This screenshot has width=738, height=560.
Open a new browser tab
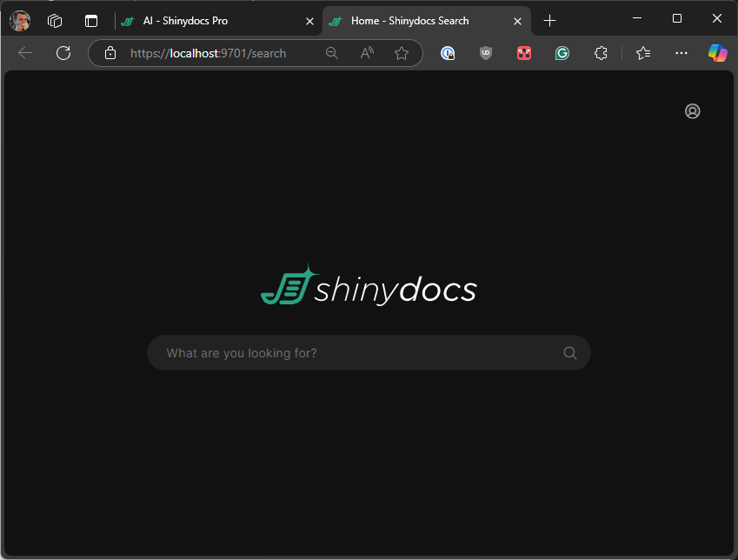pyautogui.click(x=549, y=21)
